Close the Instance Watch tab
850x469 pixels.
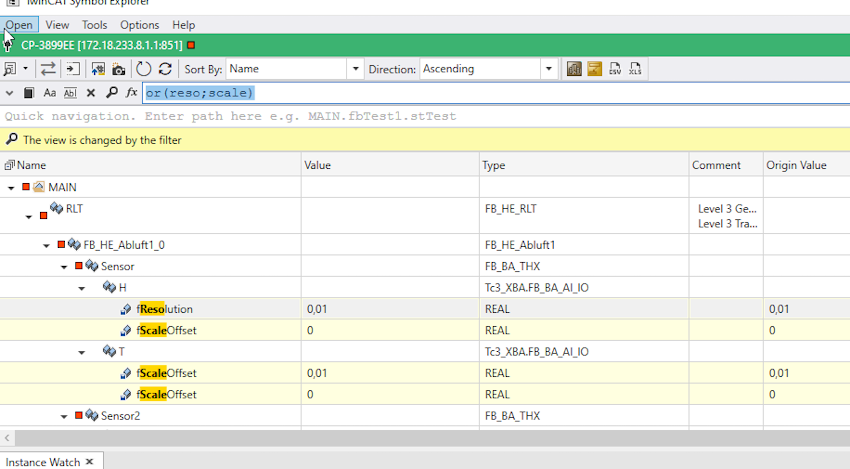coord(90,461)
